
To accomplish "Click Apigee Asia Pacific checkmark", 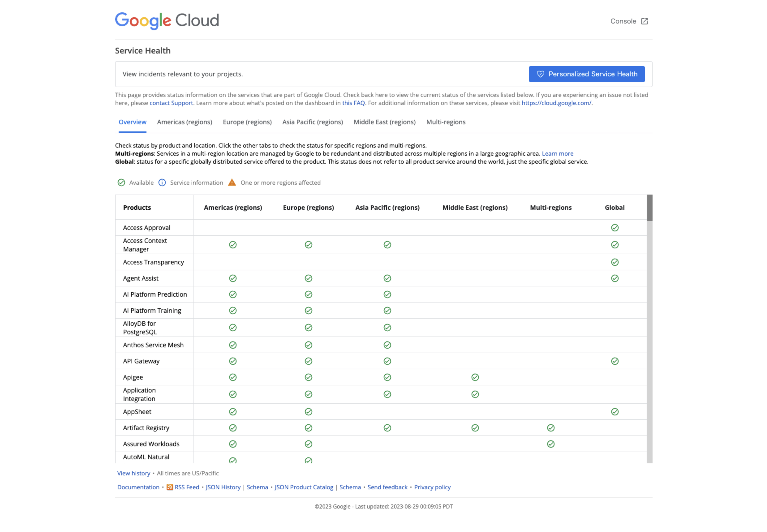I will 387,377.
